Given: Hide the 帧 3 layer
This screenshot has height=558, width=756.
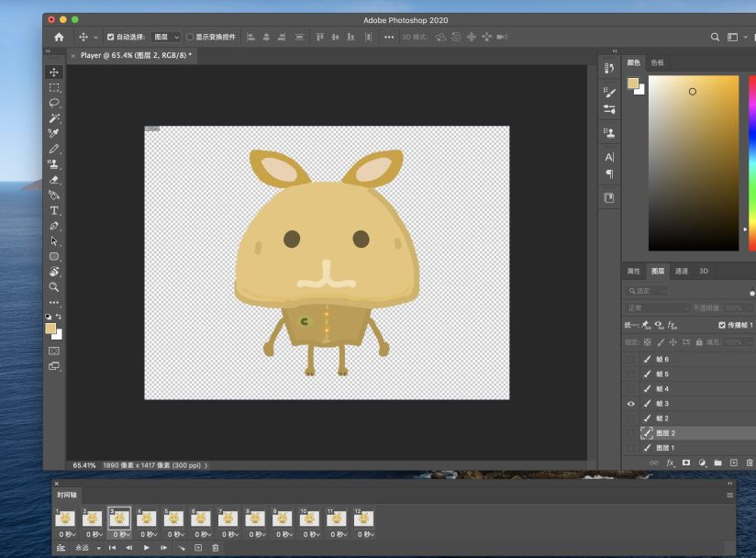Looking at the screenshot, I should [630, 404].
